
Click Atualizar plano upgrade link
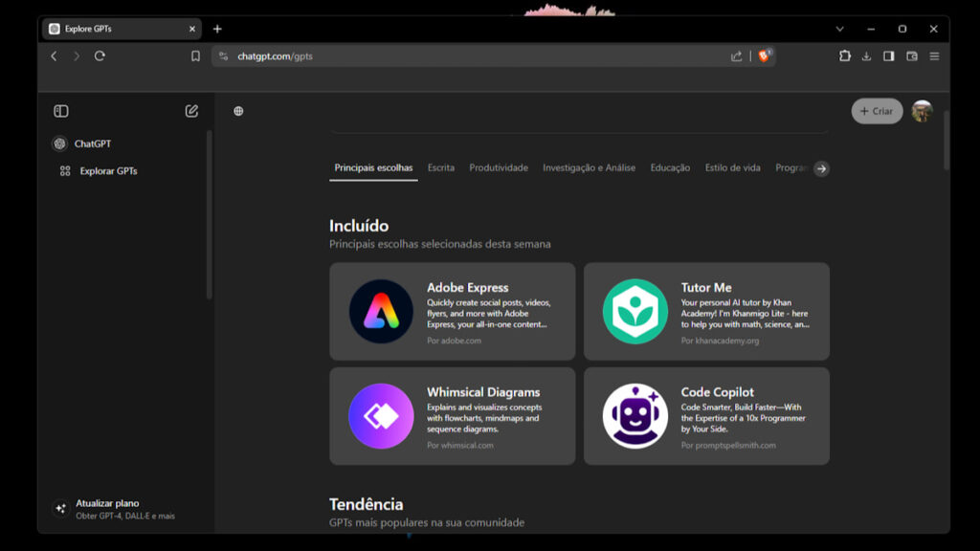(x=107, y=503)
